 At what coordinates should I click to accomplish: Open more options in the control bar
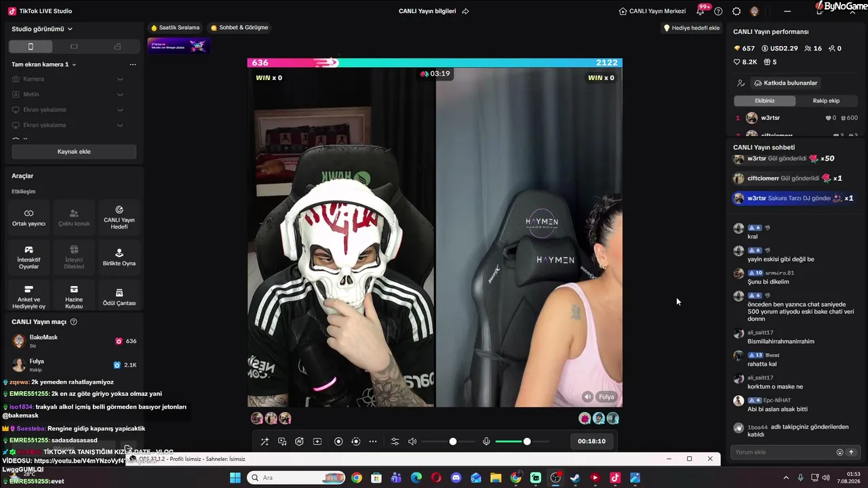point(373,441)
